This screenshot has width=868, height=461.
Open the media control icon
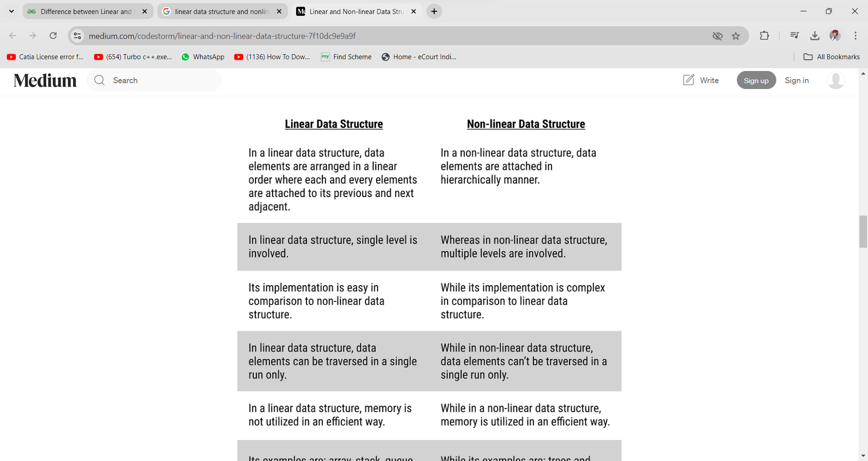(x=794, y=36)
